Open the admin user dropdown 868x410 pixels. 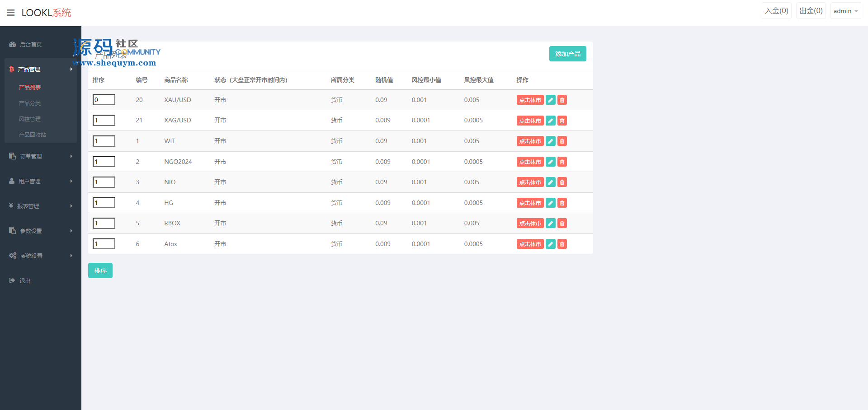pos(845,11)
